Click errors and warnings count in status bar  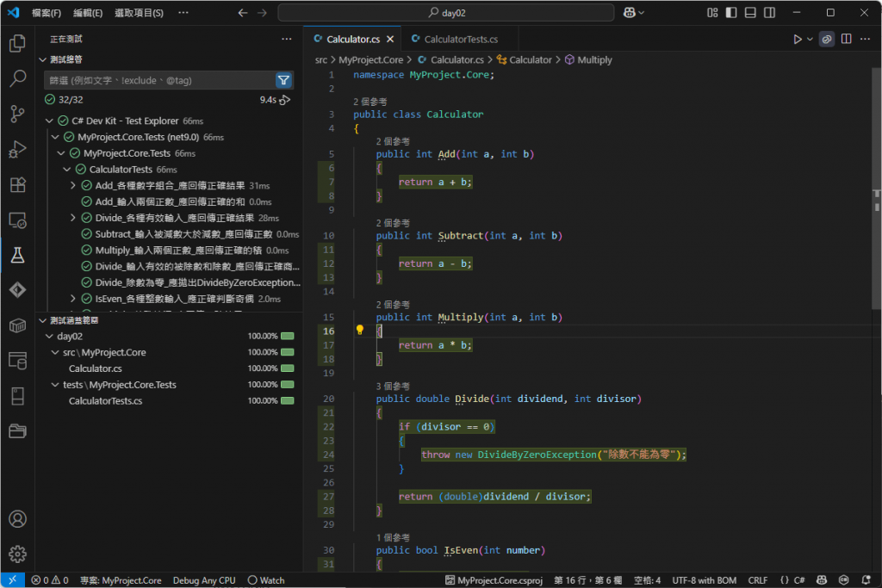[49, 580]
